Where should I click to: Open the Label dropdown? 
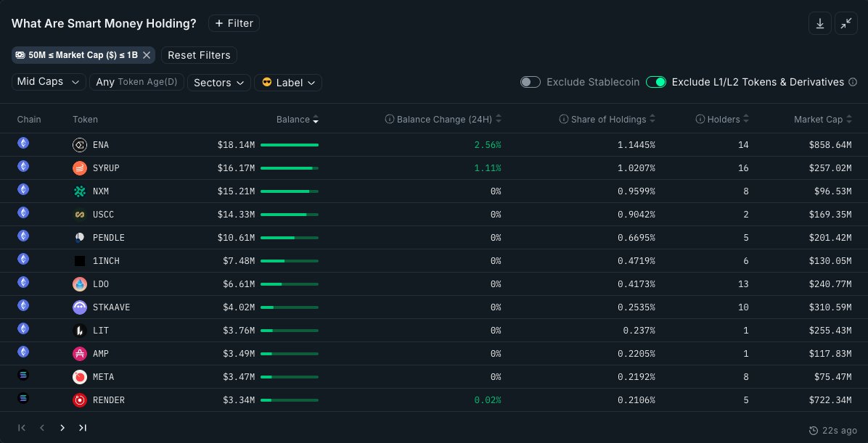288,83
